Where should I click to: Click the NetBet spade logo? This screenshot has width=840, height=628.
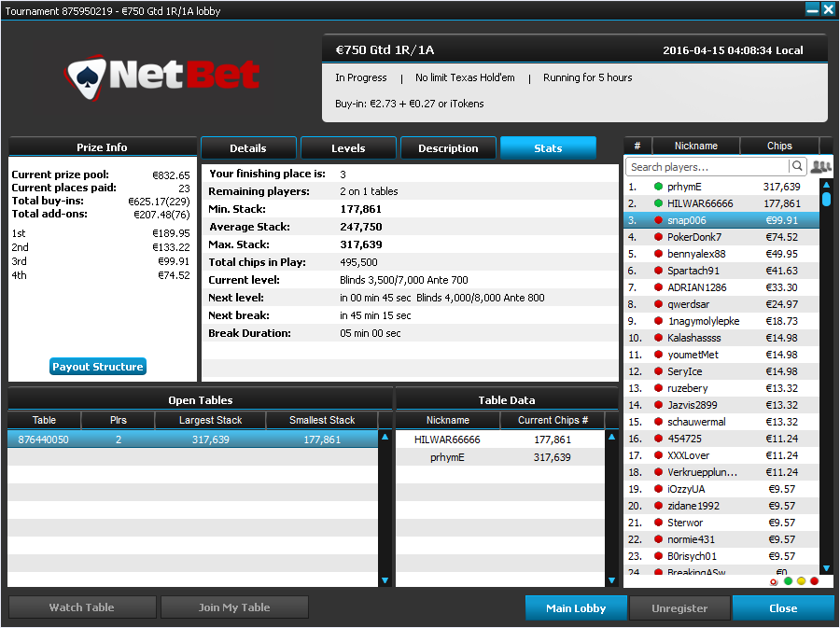pyautogui.click(x=87, y=78)
